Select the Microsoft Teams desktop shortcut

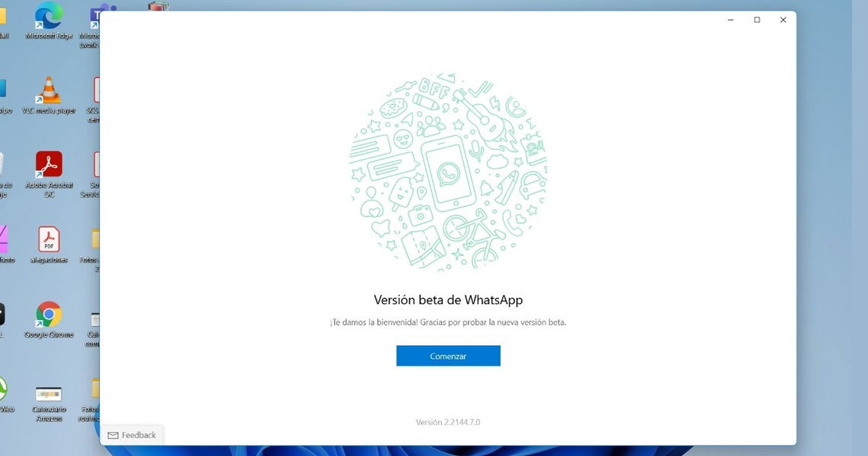point(96,17)
